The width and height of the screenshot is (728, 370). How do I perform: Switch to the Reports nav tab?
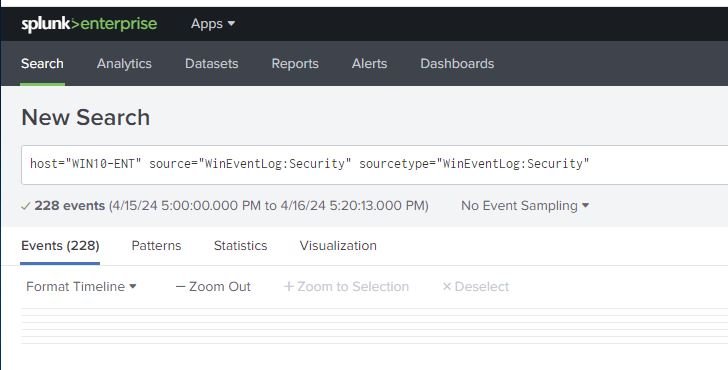pyautogui.click(x=295, y=64)
